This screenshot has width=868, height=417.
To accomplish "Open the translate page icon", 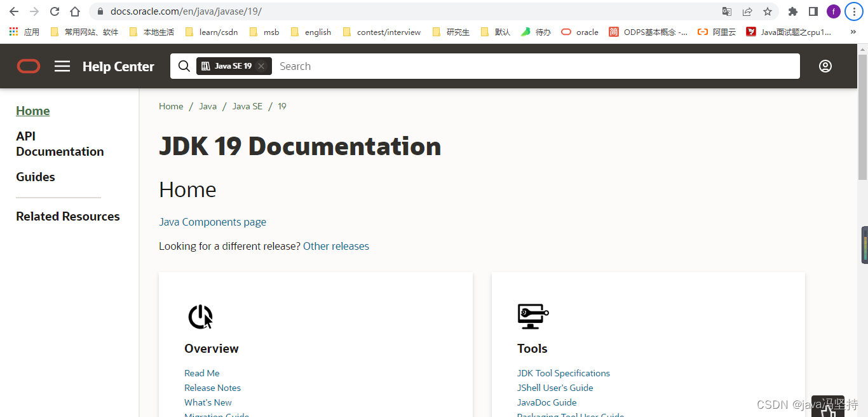I will pyautogui.click(x=727, y=11).
